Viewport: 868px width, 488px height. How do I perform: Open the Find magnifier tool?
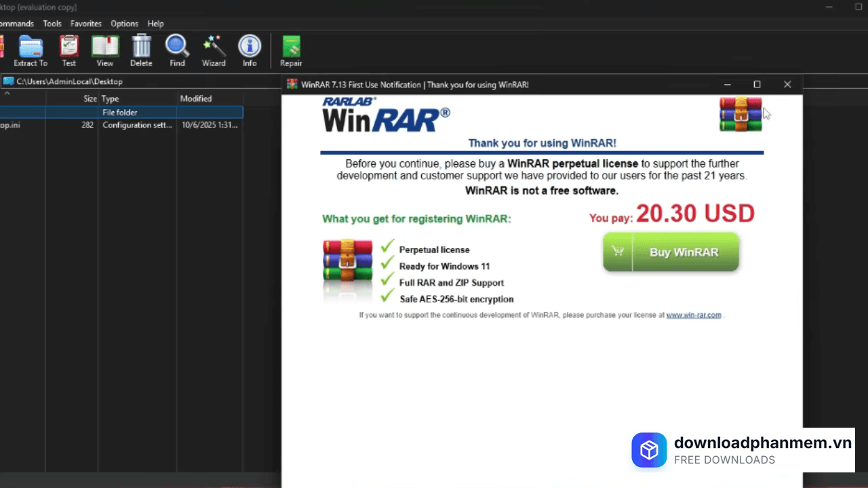(x=177, y=51)
